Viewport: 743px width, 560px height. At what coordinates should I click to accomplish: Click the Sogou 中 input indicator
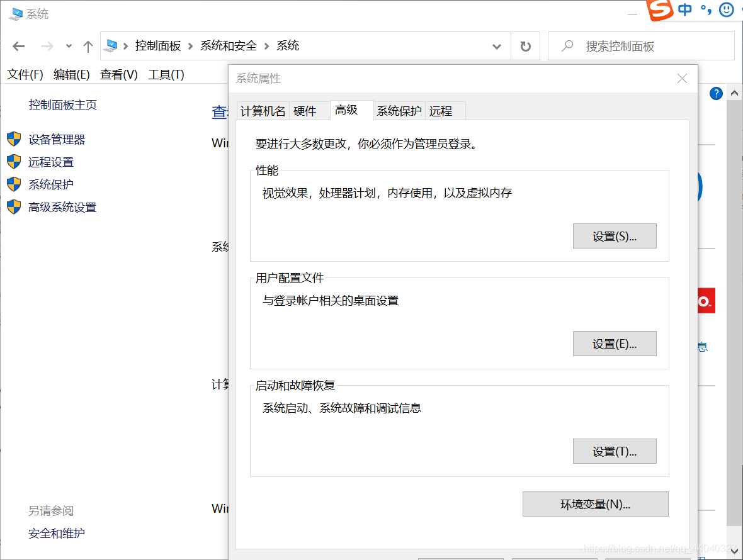(x=685, y=10)
